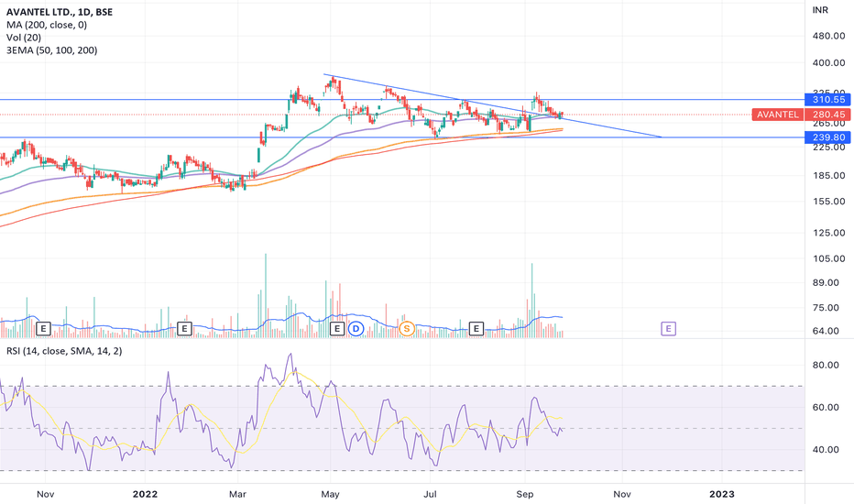Select the 3EMA (50, 100, 200) indicator label
The height and width of the screenshot is (504, 854).
(51, 50)
